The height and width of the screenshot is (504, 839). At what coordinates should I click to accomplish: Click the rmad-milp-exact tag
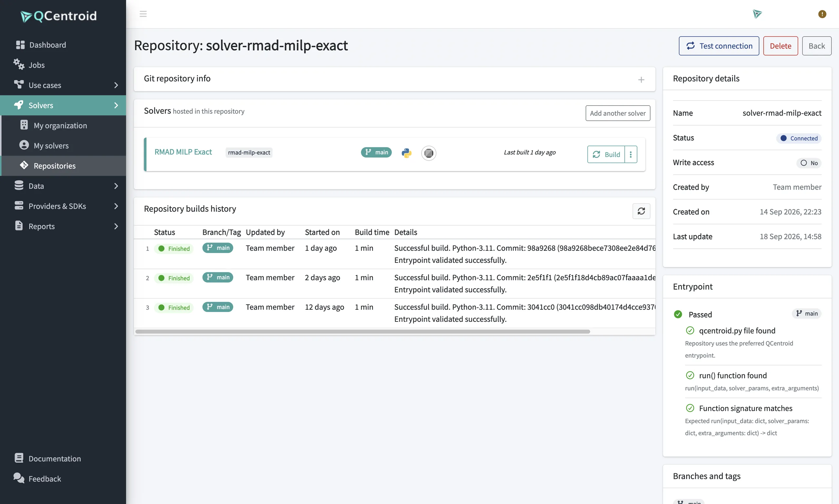point(249,152)
